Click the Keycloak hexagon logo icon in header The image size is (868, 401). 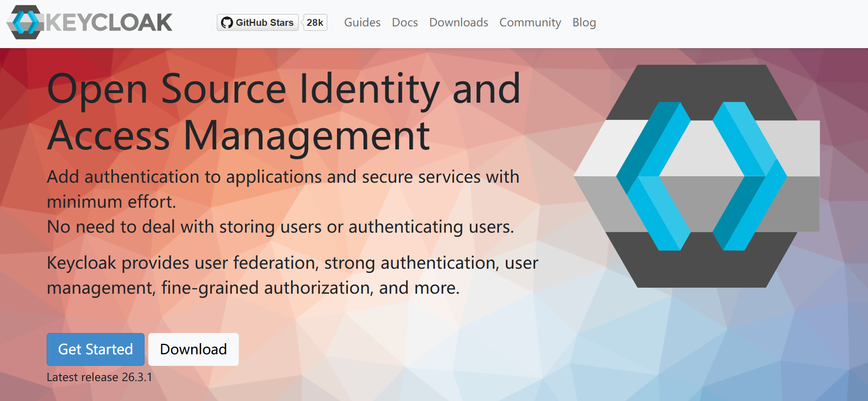[x=25, y=22]
